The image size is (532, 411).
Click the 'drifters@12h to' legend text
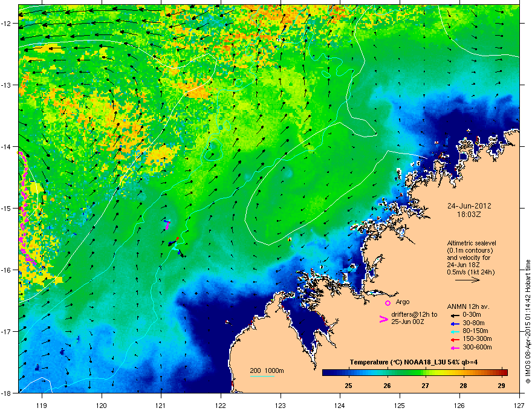(414, 314)
